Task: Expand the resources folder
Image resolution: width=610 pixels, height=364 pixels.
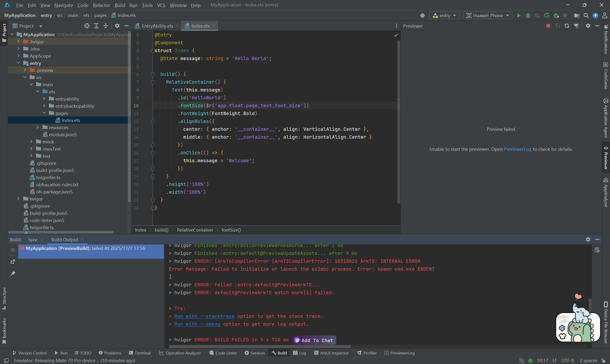Action: [x=38, y=127]
